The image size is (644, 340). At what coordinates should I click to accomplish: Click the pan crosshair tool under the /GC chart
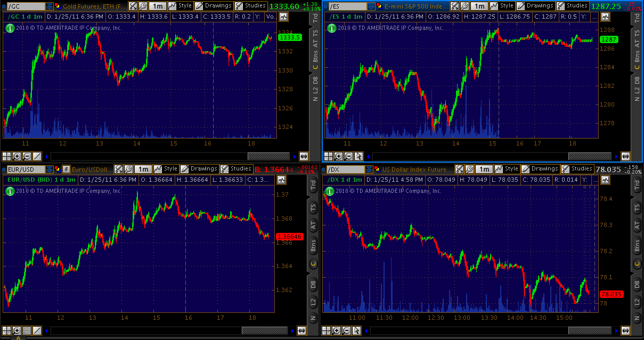click(7, 156)
